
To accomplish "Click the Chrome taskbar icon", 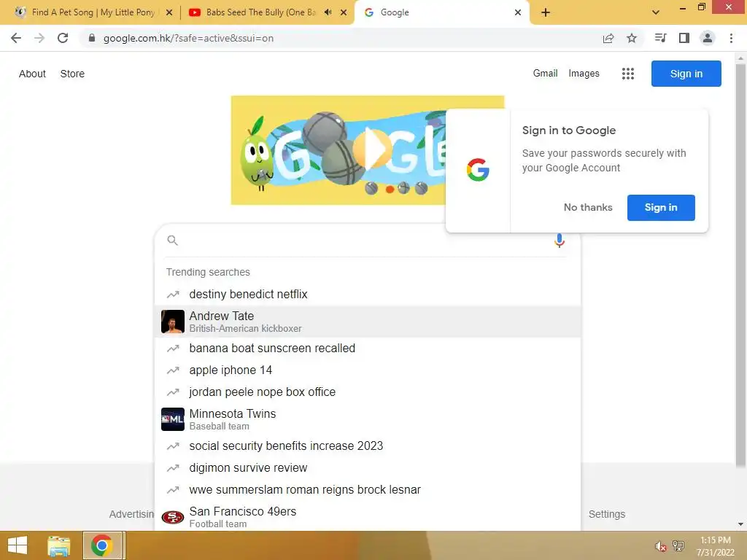I will 102,545.
